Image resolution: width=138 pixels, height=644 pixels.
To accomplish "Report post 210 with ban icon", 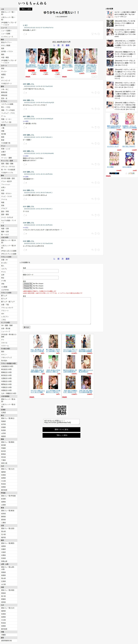I will (99, 183).
